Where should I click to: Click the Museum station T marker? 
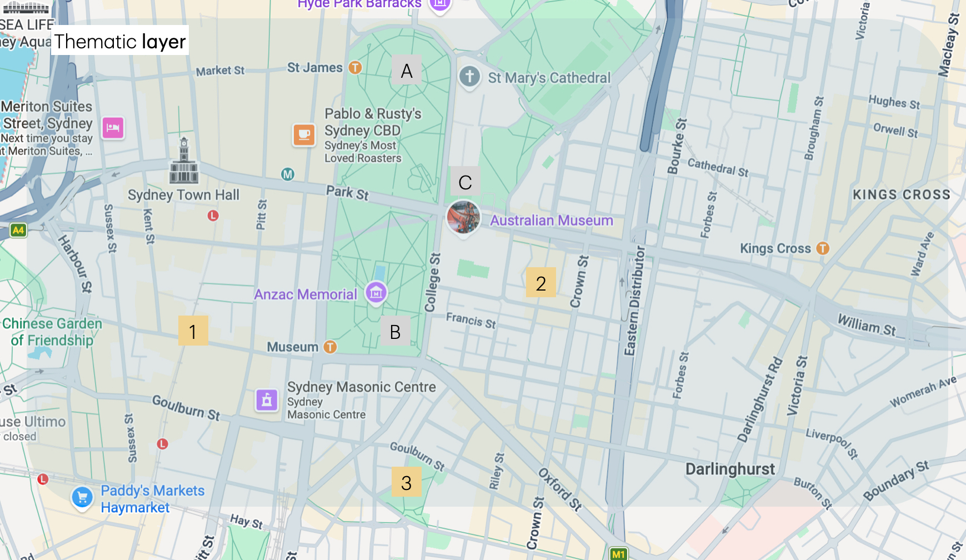330,347
